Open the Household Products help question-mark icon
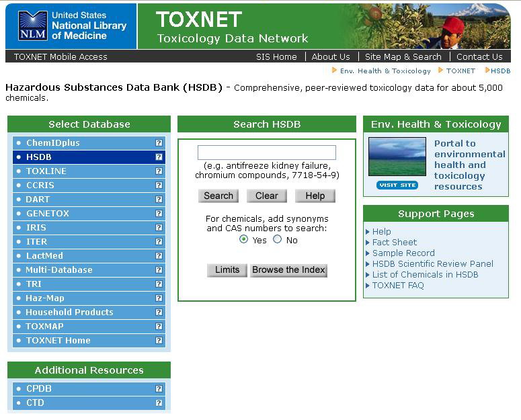The height and width of the screenshot is (420, 521). (159, 312)
